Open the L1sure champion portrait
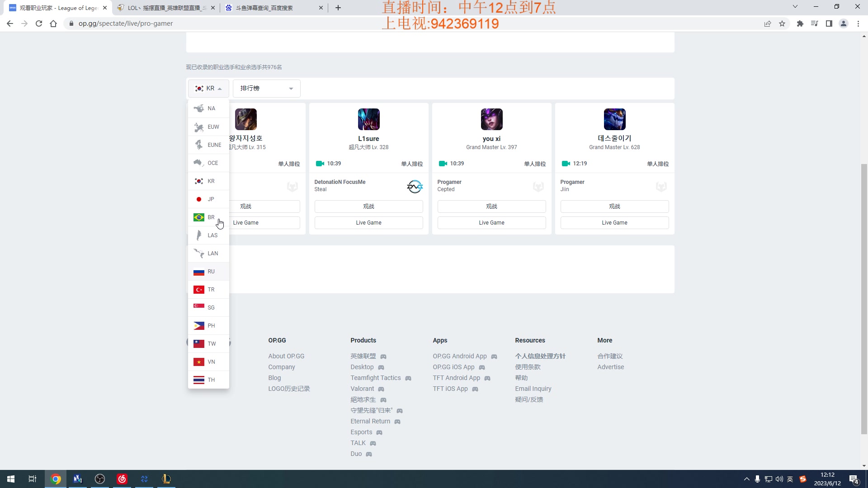The height and width of the screenshot is (488, 868). pyautogui.click(x=368, y=119)
